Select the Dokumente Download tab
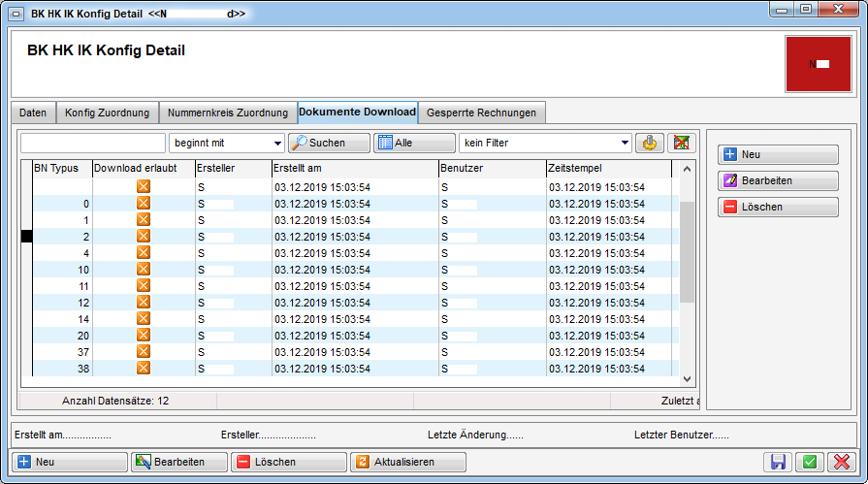Image resolution: width=868 pixels, height=484 pixels. (358, 112)
